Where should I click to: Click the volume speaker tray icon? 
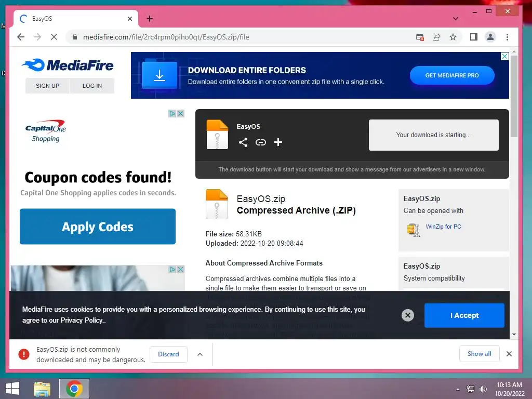(483, 389)
